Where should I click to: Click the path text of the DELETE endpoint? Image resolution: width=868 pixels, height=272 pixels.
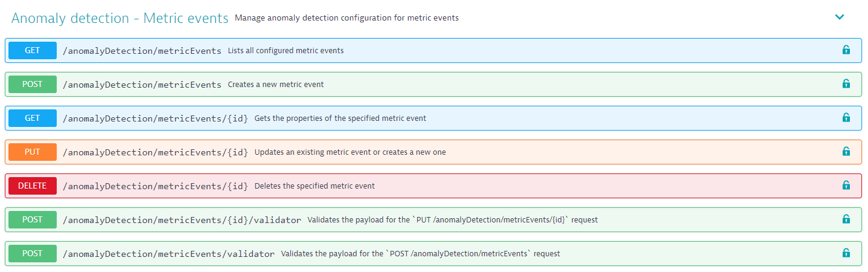point(155,186)
